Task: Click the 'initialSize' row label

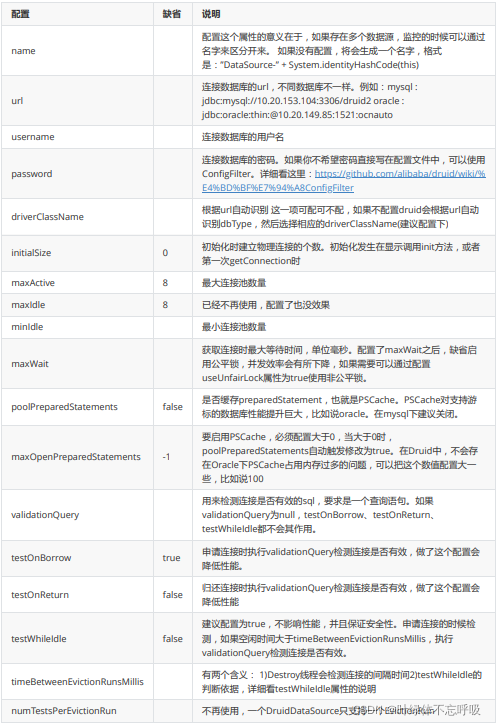Action: pos(31,253)
